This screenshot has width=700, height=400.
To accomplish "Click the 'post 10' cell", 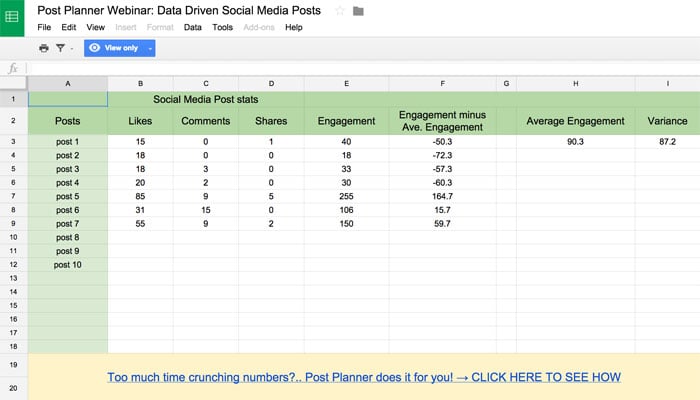I will pyautogui.click(x=67, y=265).
